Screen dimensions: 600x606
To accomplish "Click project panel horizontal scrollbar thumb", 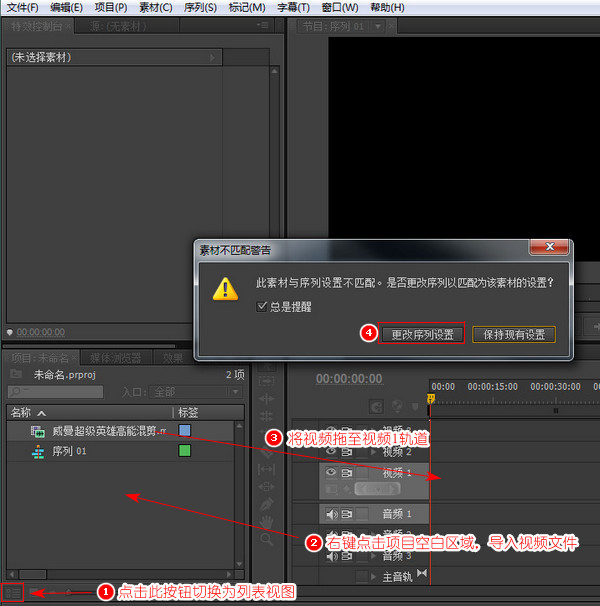I will 32,574.
